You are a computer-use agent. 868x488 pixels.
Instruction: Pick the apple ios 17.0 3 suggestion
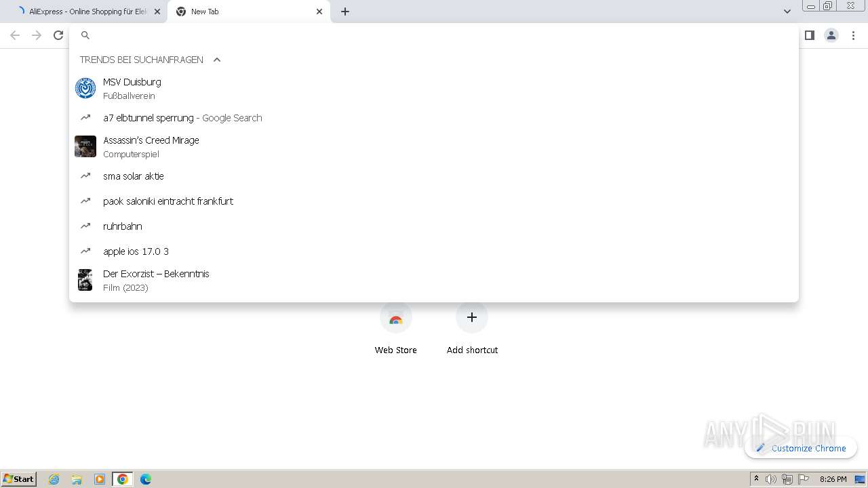(434, 251)
